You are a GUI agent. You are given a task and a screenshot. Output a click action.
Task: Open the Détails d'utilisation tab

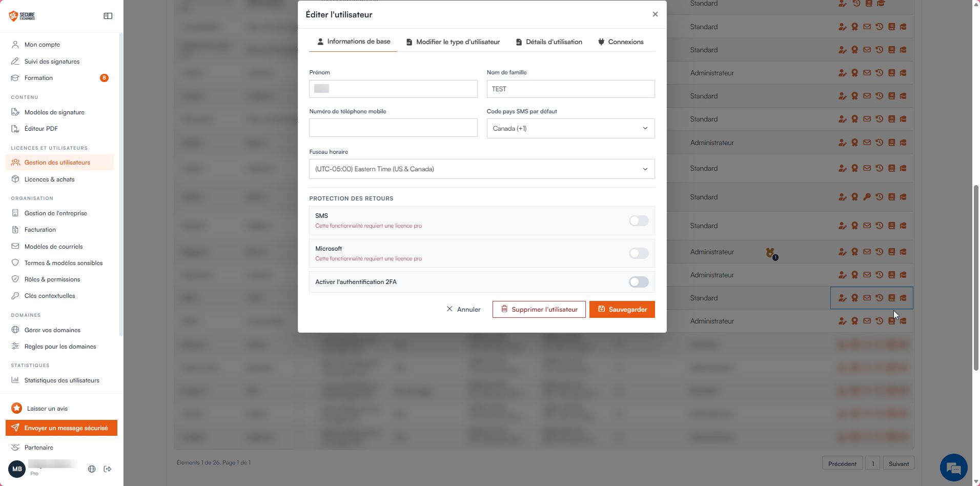[549, 42]
